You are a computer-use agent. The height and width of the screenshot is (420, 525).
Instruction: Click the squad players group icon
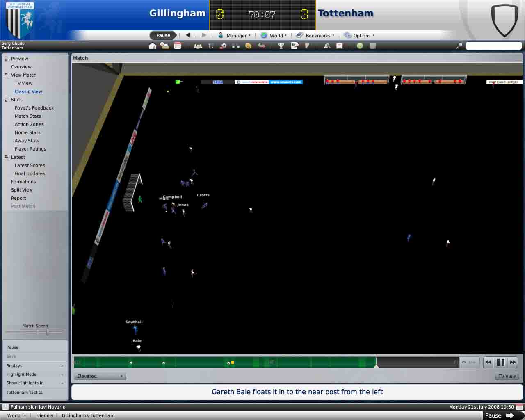click(x=198, y=46)
